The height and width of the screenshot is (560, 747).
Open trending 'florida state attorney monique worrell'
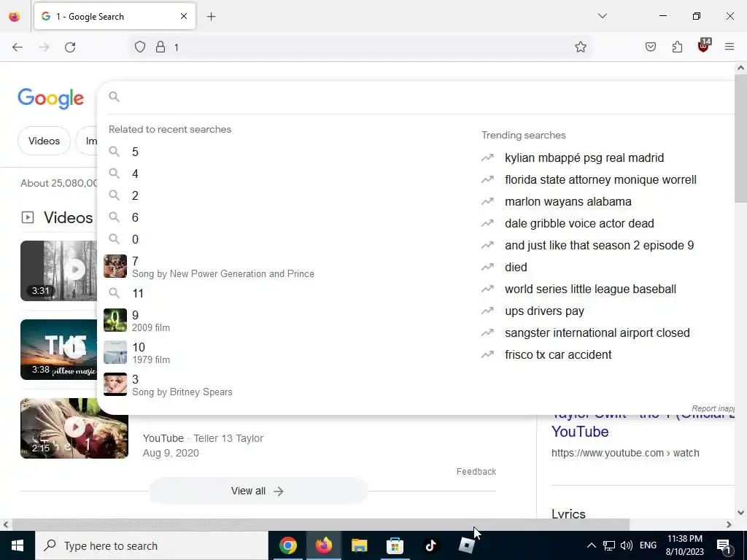click(x=600, y=179)
